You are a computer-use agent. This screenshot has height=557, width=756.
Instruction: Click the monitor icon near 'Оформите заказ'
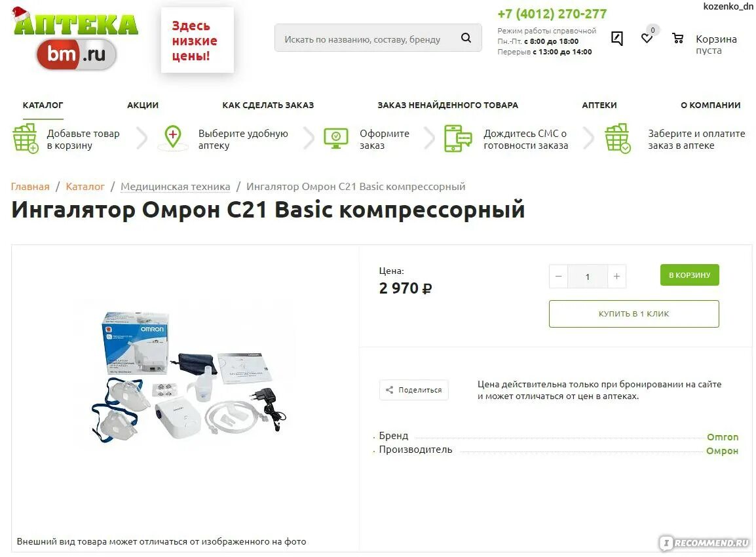click(335, 138)
